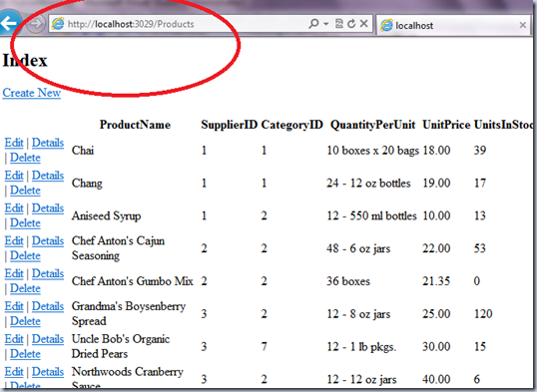Click the 40.00 unit price cell
The width and height of the screenshot is (537, 392).
[x=436, y=380]
